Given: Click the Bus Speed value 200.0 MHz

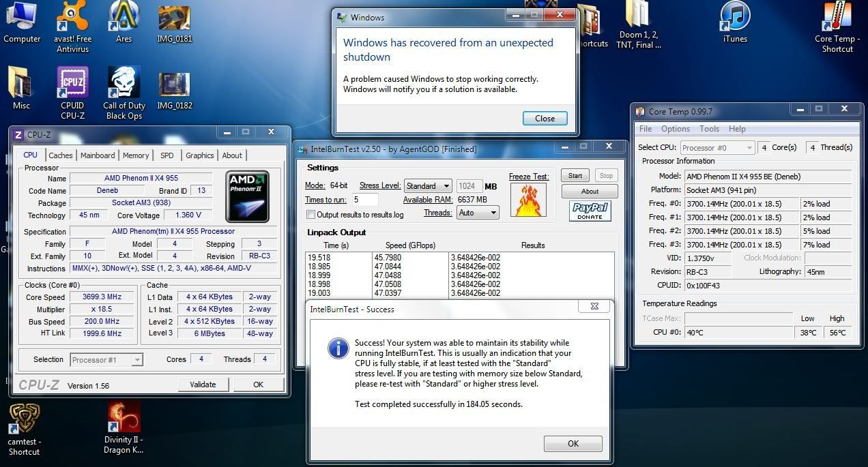Looking at the screenshot, I should pyautogui.click(x=102, y=321).
